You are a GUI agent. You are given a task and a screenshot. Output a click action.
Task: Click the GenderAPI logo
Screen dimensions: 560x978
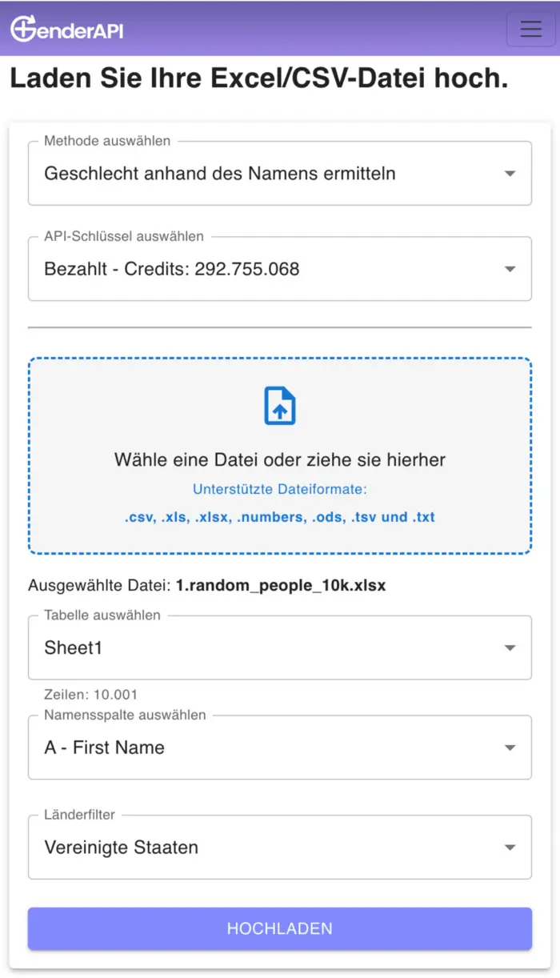67,29
